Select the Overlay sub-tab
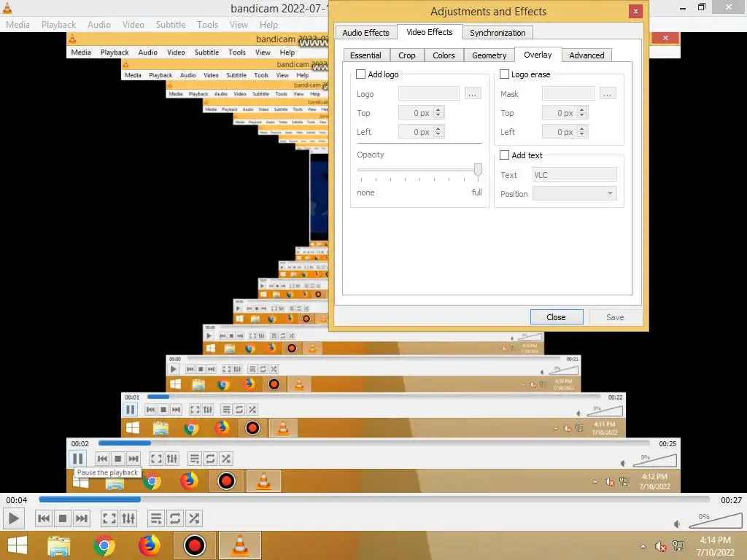Screen dimensions: 747x560 538,55
